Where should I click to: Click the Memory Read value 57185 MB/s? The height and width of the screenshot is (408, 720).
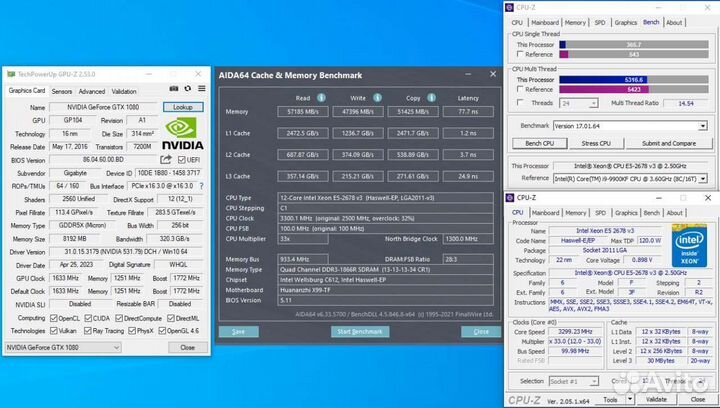pos(303,112)
